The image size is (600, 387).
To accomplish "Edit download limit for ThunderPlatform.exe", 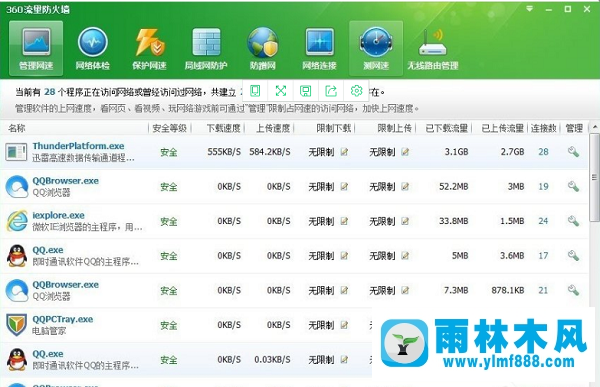I will [344, 152].
